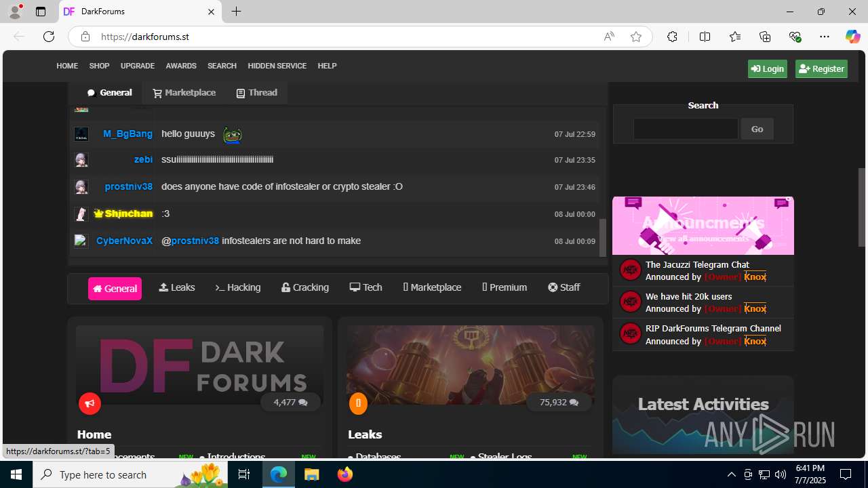Open HELP in the top navigation

pos(327,66)
